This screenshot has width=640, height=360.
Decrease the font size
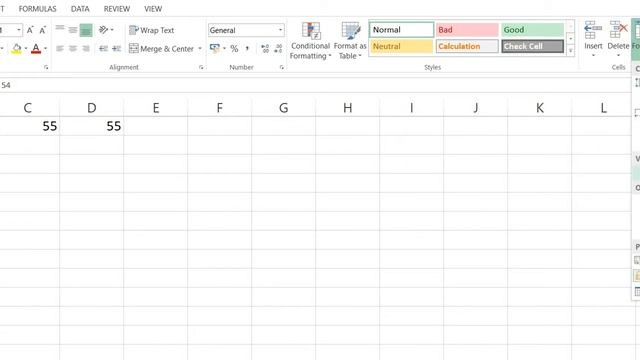tap(42, 30)
